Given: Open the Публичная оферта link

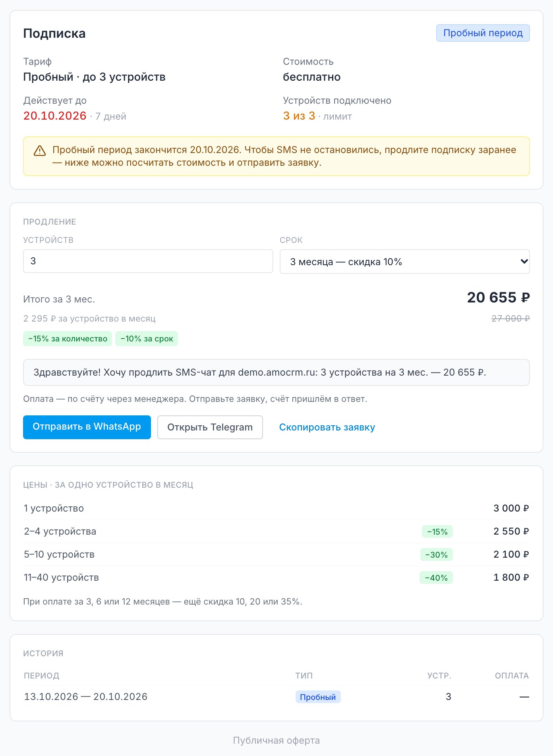Looking at the screenshot, I should (x=276, y=740).
